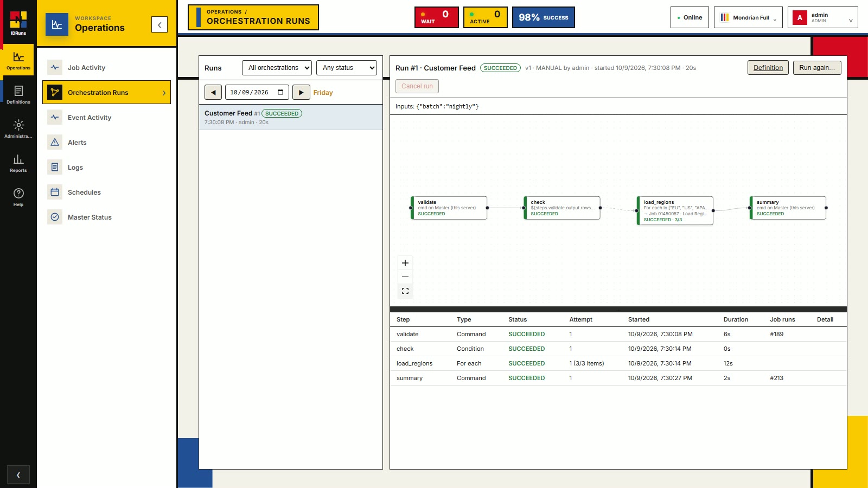The width and height of the screenshot is (868, 488).
Task: Open the Mondrian Full theme dropdown
Action: click(x=748, y=17)
